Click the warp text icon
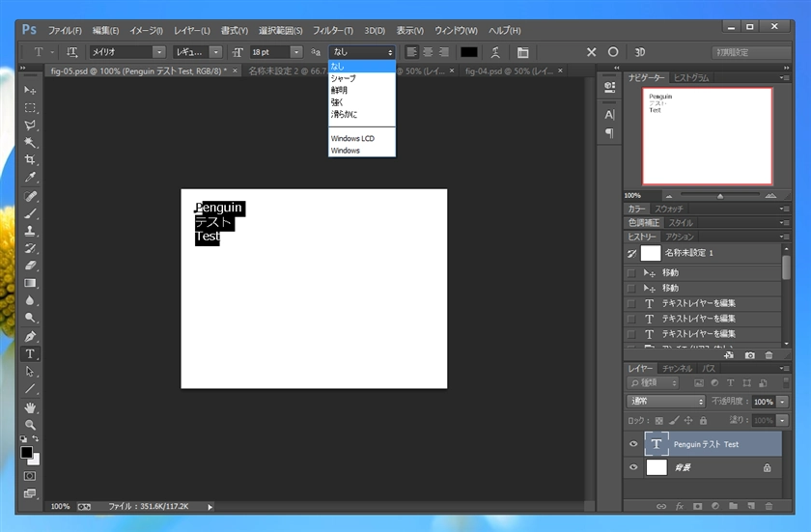The image size is (811, 532). point(495,52)
